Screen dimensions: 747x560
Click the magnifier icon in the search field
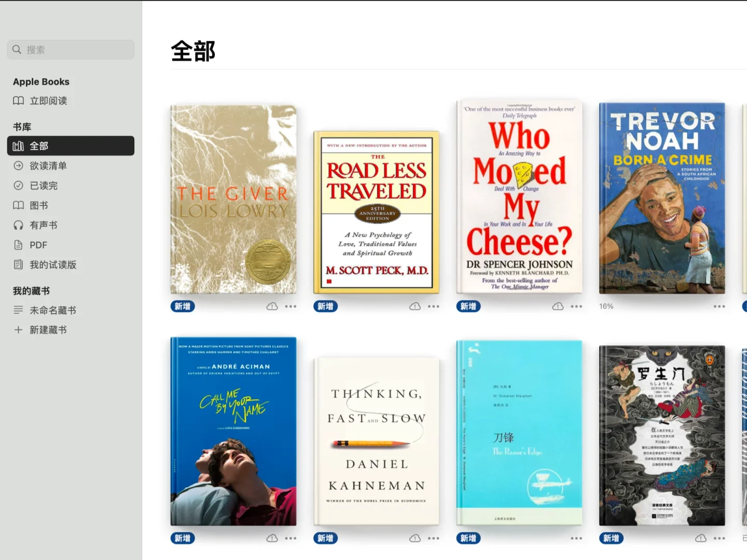tap(17, 50)
